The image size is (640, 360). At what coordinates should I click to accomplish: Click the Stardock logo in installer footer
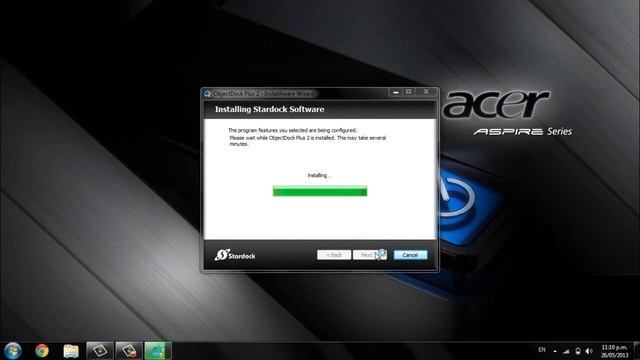235,255
